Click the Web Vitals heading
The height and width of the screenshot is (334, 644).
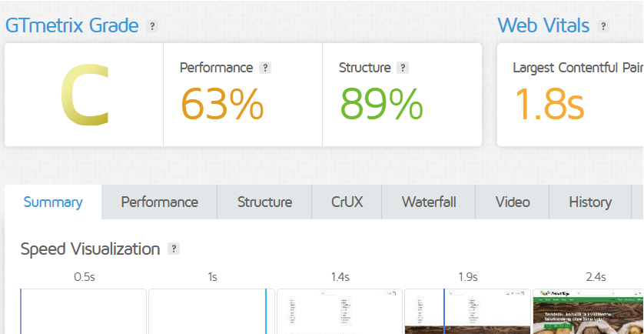coord(543,25)
